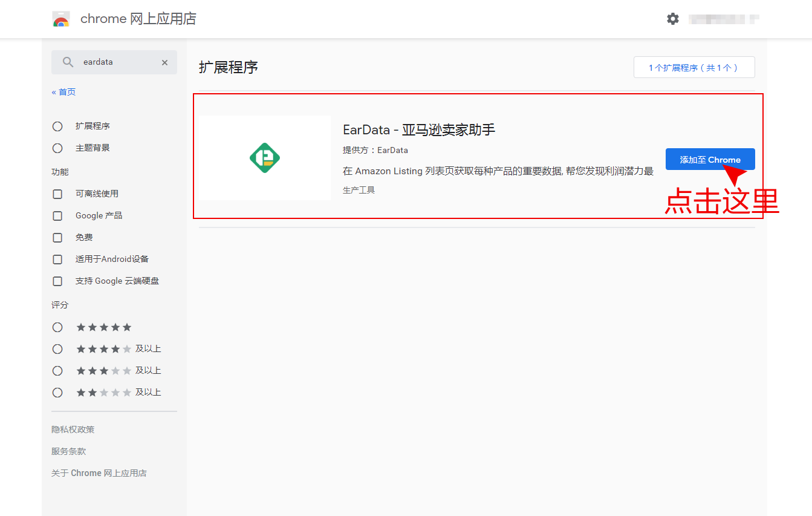Select two stars 及以上 rating filter
Viewport: 812px width, 516px height.
[57, 393]
